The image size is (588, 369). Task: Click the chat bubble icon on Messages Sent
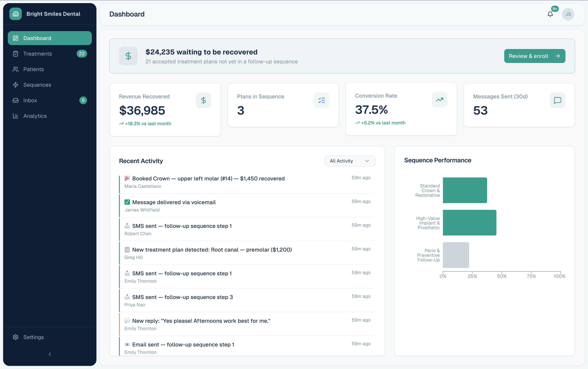point(557,100)
